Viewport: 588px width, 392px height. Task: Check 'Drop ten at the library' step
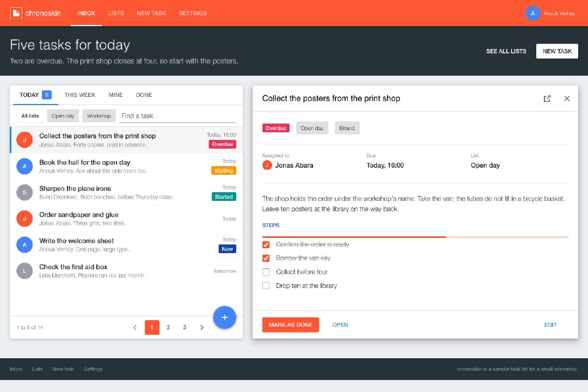point(266,286)
